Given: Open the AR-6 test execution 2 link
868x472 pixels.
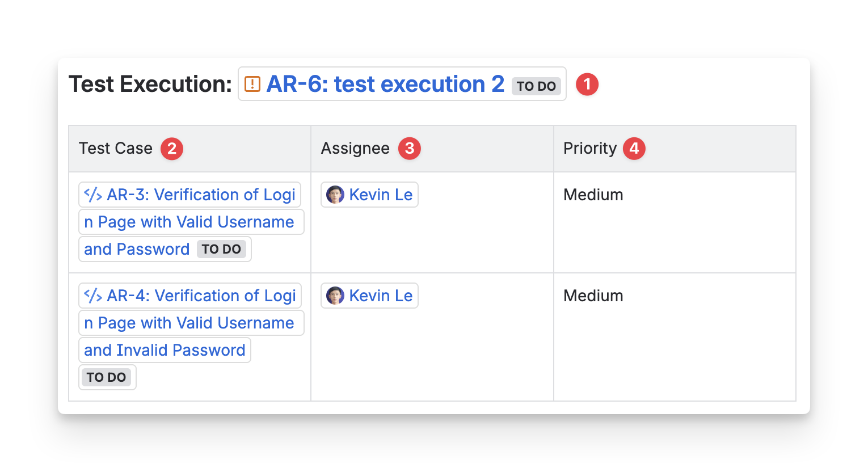Looking at the screenshot, I should (385, 85).
